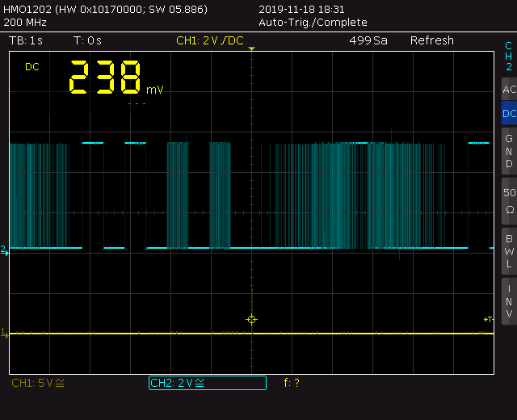Screen dimensions: 517x420
Task: Click the CH2 softkey menu title
Action: (509, 57)
